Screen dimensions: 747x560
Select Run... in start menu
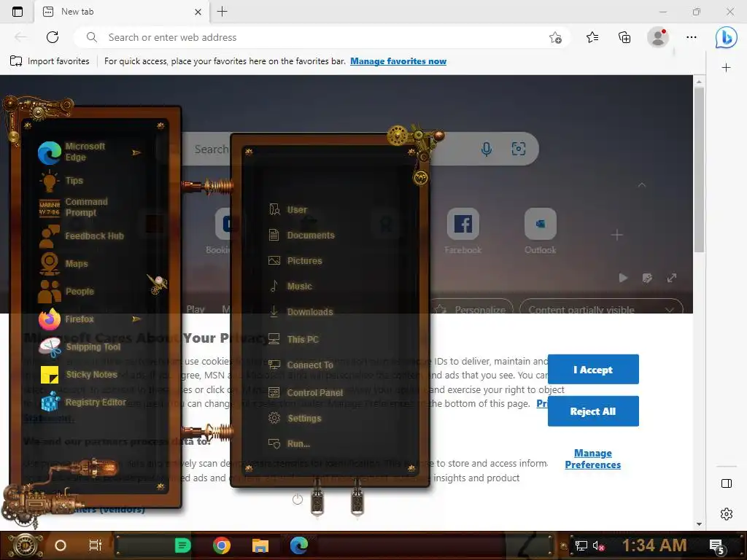coord(289,443)
